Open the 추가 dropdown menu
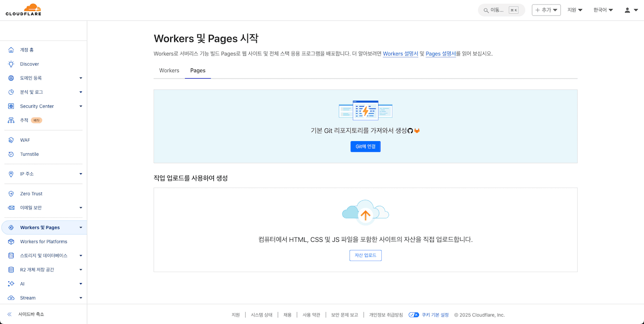644x324 pixels. click(546, 9)
